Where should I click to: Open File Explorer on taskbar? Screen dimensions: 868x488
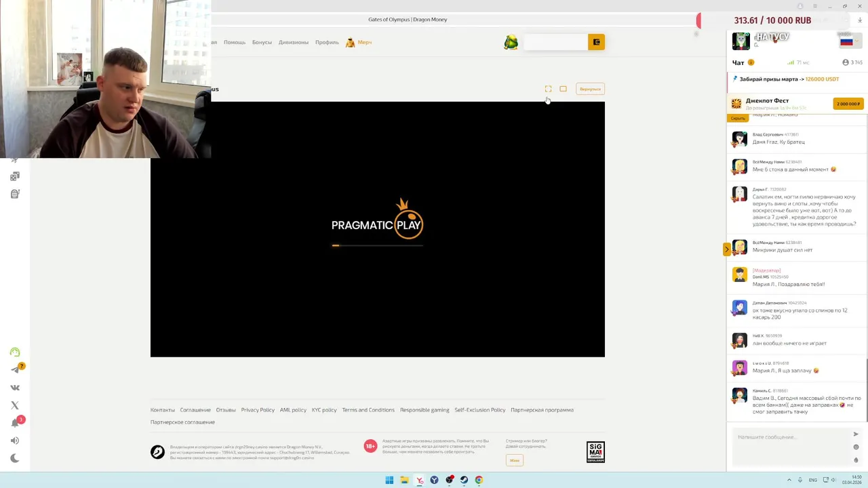pos(404,480)
